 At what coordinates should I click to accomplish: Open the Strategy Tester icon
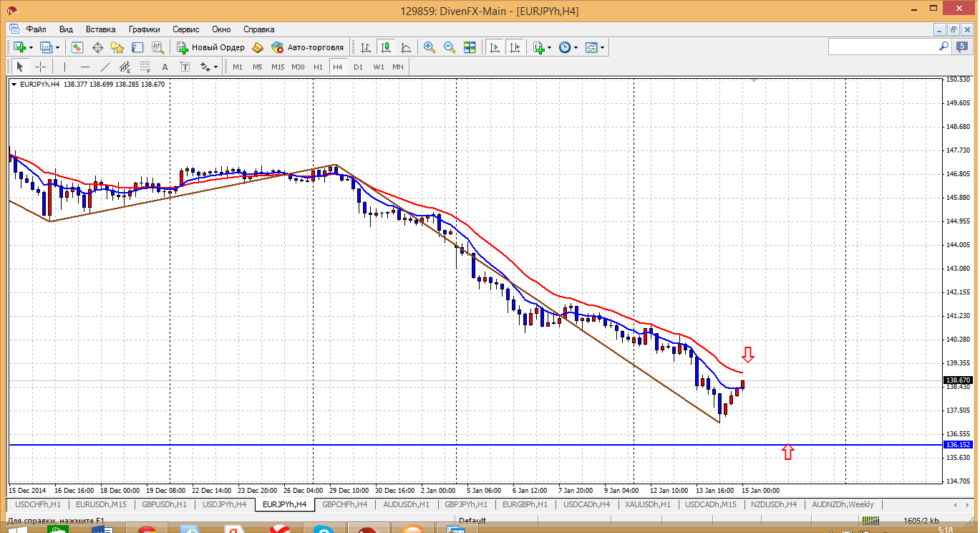(x=157, y=47)
